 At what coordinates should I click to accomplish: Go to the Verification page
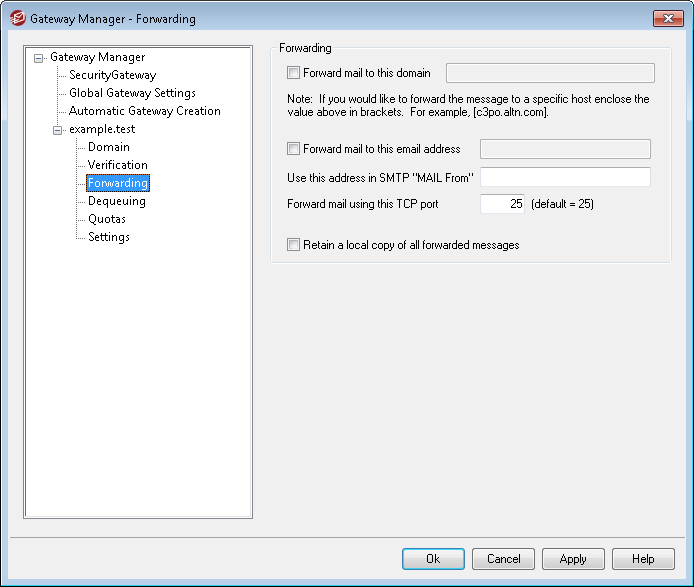pos(117,165)
